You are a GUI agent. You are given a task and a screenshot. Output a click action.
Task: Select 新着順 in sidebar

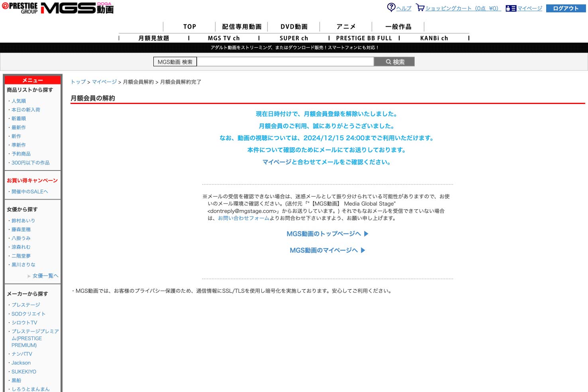(19, 119)
